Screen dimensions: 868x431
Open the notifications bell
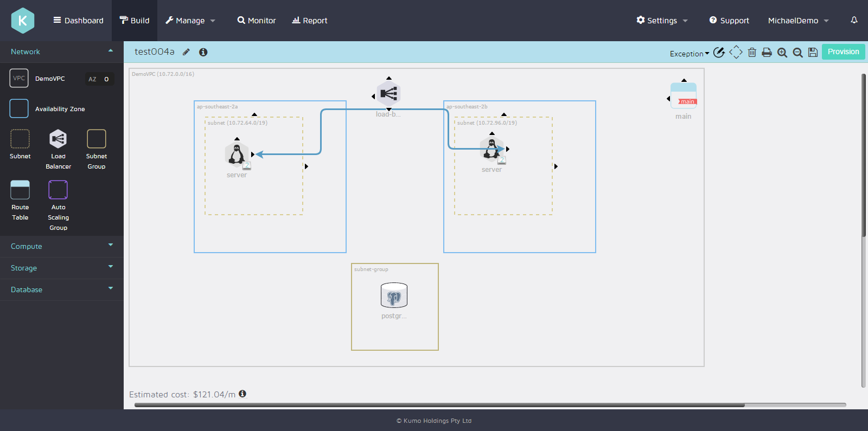854,20
